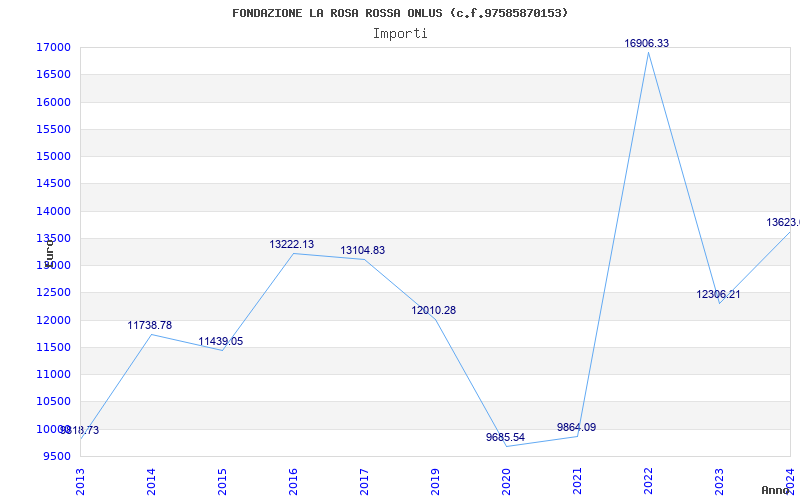
Task: Click x-axis year 2013
Action: (80, 481)
